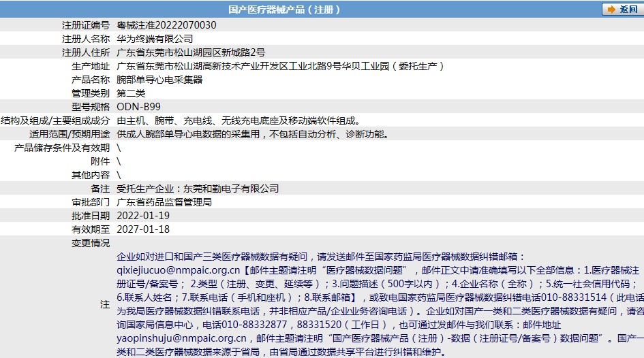The image size is (644, 358).
Task: Click the 注册证编号 label
Action: (x=86, y=25)
